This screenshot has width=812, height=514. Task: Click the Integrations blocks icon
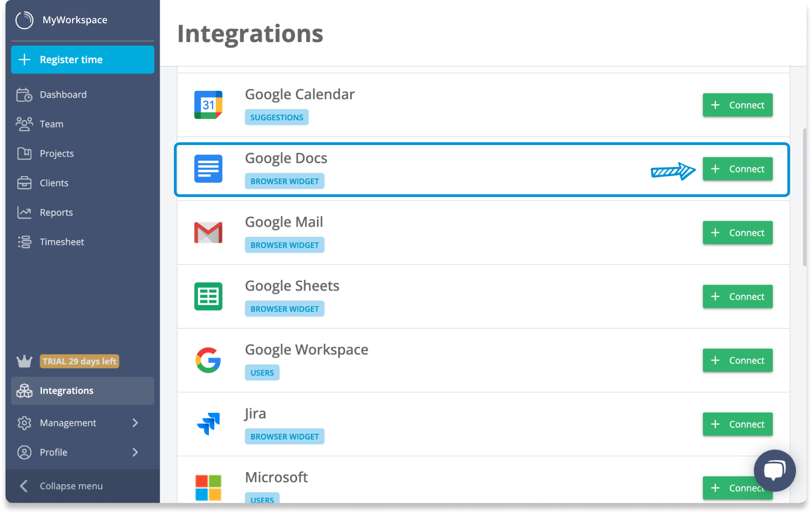pyautogui.click(x=24, y=391)
